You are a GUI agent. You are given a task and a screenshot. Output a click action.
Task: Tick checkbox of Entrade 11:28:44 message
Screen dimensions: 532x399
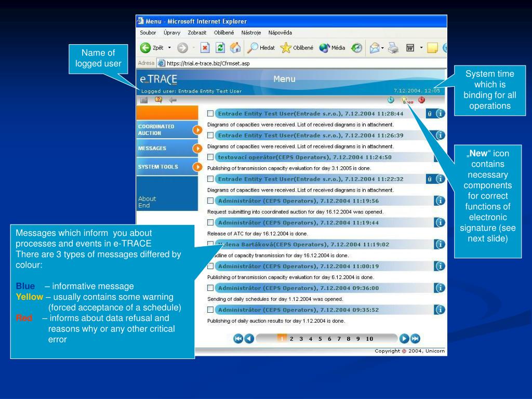pos(210,113)
